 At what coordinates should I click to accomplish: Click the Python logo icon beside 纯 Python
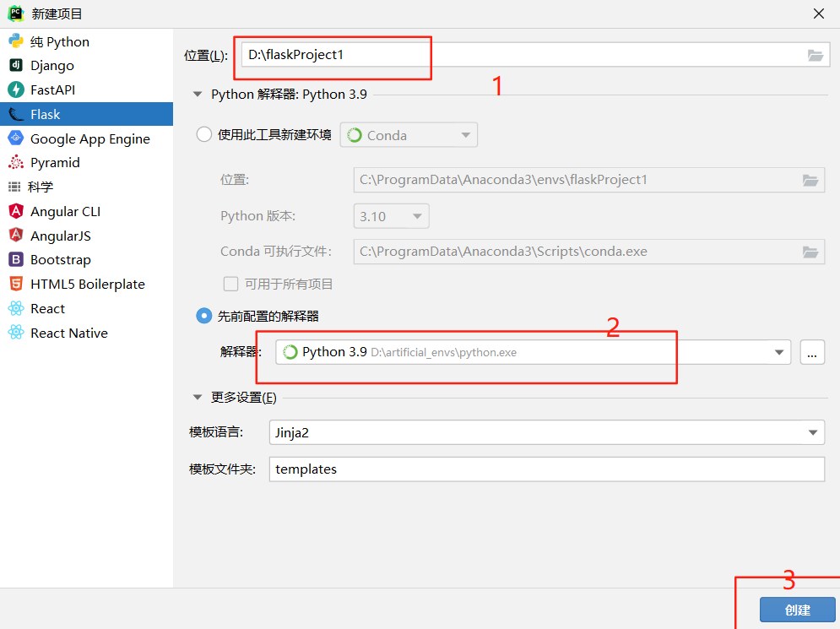click(x=16, y=41)
